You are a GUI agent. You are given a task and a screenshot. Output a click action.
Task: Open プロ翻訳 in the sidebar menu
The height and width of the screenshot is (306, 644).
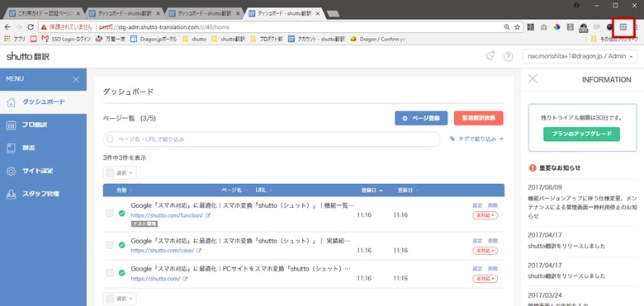(x=43, y=125)
